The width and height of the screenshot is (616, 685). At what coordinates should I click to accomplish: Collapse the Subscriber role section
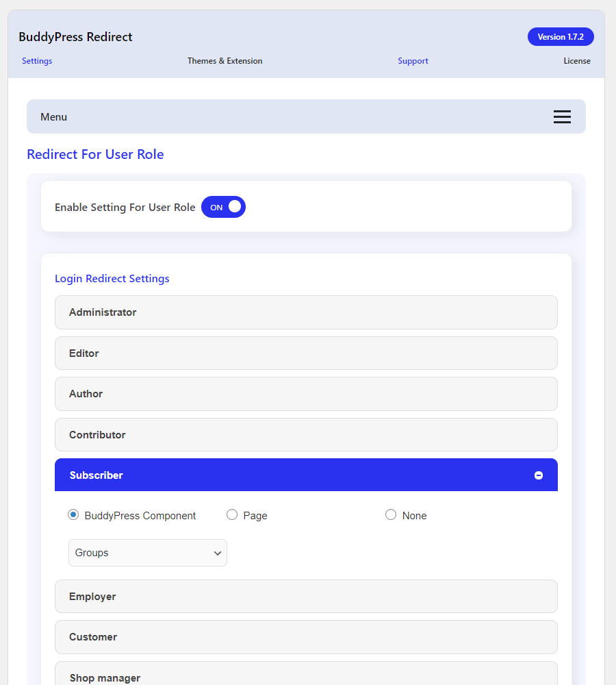coord(306,475)
